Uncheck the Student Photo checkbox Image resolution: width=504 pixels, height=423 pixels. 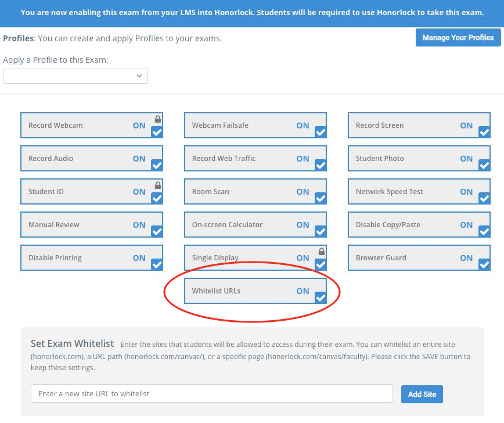484,165
